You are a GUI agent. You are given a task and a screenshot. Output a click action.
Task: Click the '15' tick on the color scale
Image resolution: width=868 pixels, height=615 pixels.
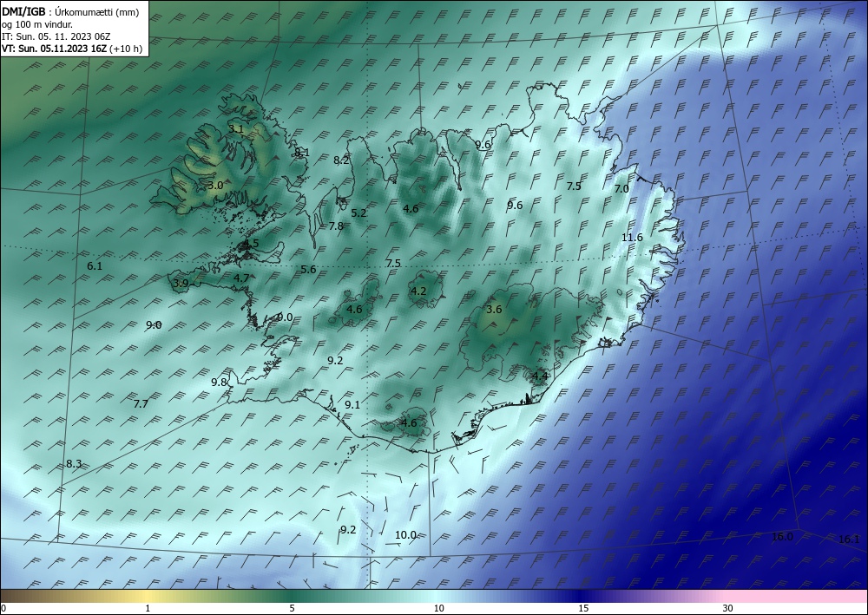583,609
